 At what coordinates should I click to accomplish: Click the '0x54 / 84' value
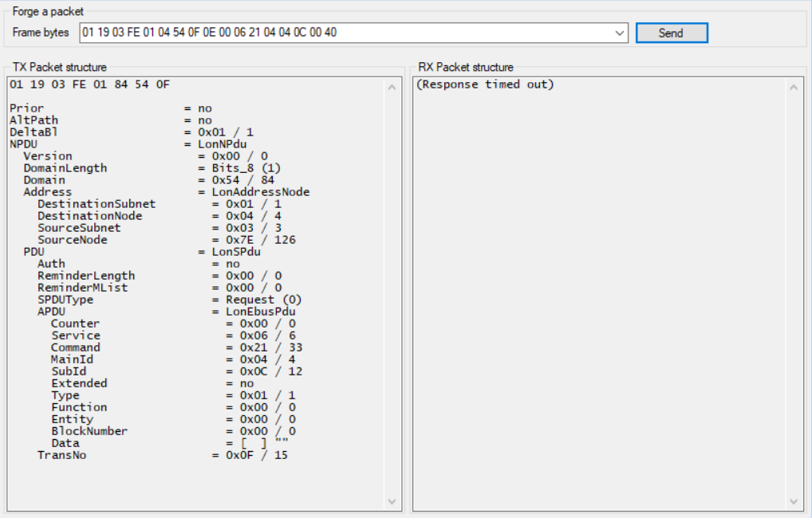(x=242, y=179)
